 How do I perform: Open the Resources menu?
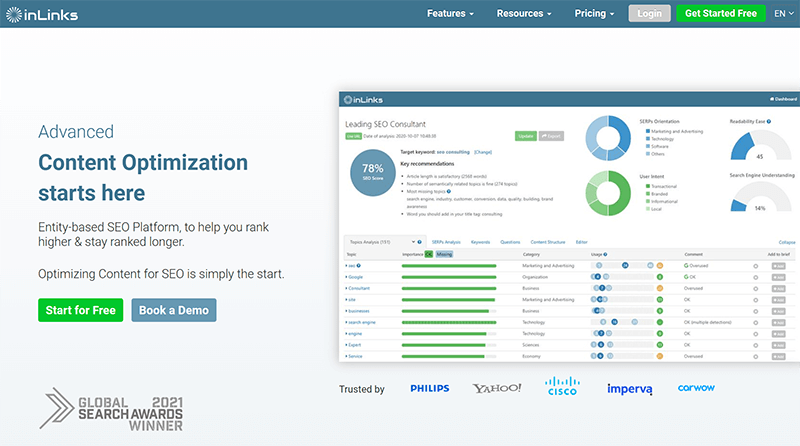click(x=524, y=14)
